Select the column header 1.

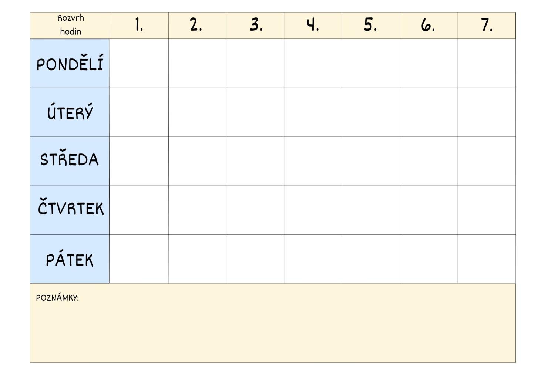139,26
